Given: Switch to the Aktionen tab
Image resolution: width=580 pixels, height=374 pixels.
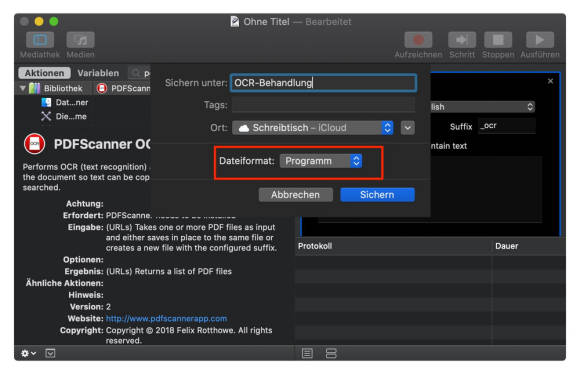Looking at the screenshot, I should [x=44, y=73].
